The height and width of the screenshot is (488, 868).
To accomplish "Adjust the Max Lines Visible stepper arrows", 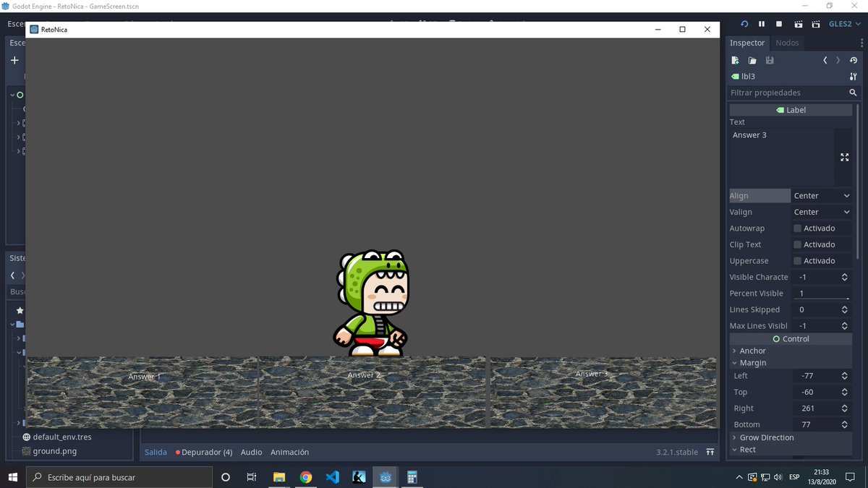I will click(845, 326).
